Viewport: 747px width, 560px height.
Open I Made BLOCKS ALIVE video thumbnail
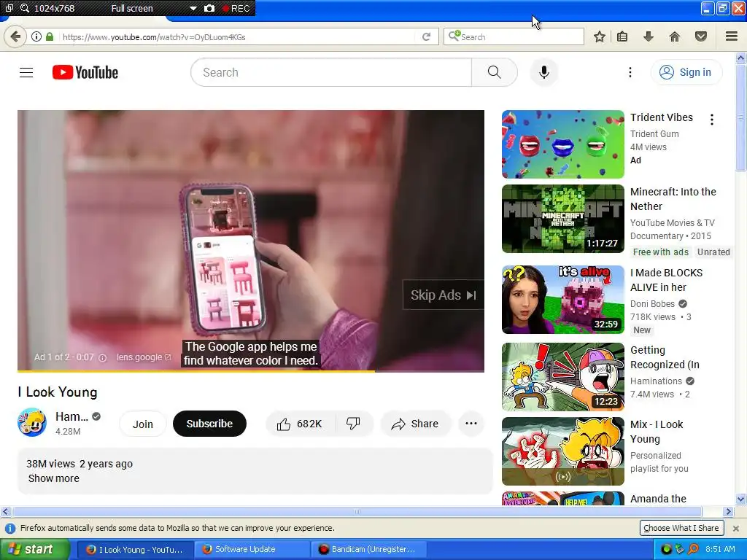562,300
